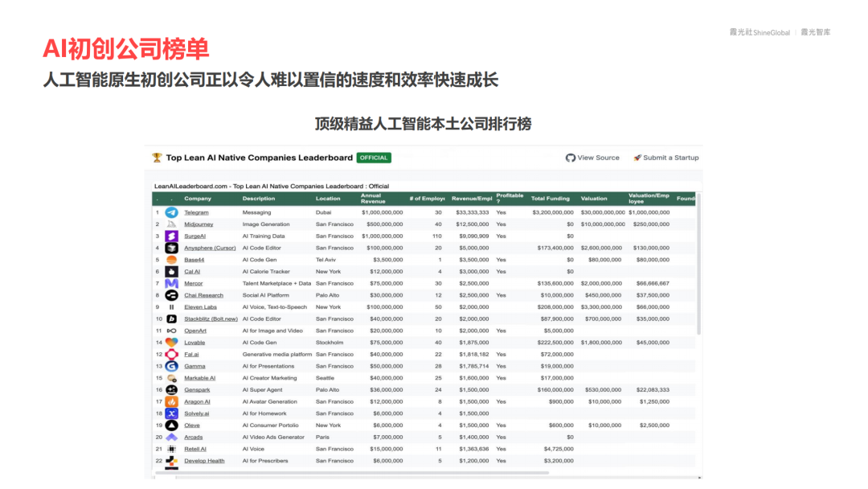Click the table's horizontal scrollbar thumb

tap(352, 473)
